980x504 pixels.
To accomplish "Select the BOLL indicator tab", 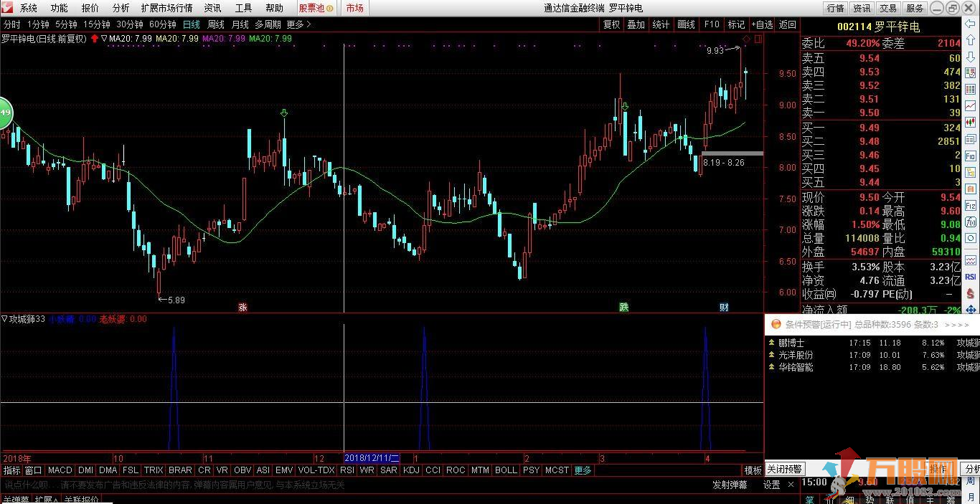I will 506,470.
